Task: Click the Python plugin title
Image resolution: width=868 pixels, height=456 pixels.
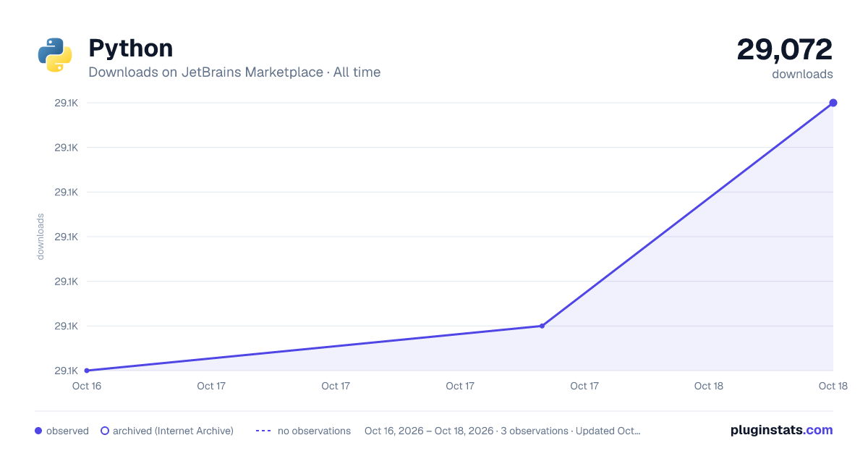Action: [131, 48]
